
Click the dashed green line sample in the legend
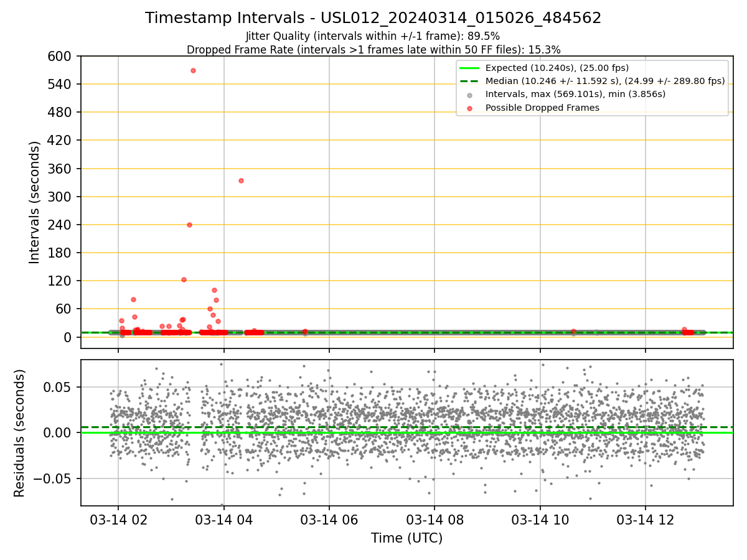point(469,82)
